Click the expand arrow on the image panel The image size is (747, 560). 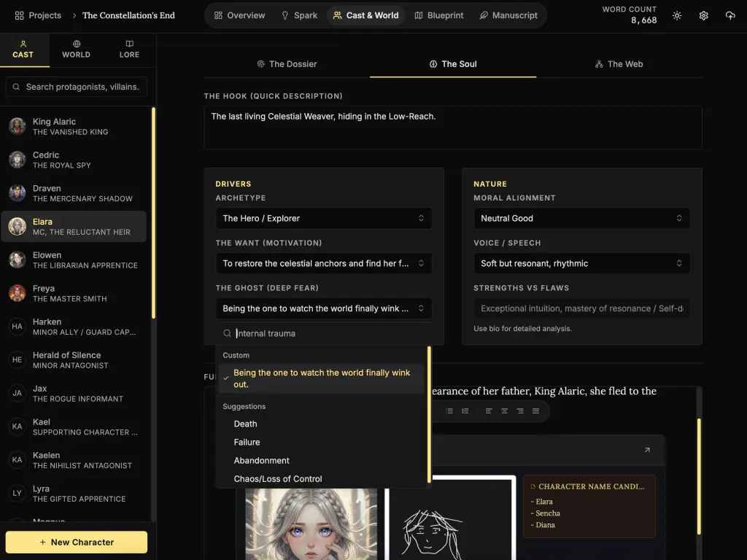click(646, 450)
